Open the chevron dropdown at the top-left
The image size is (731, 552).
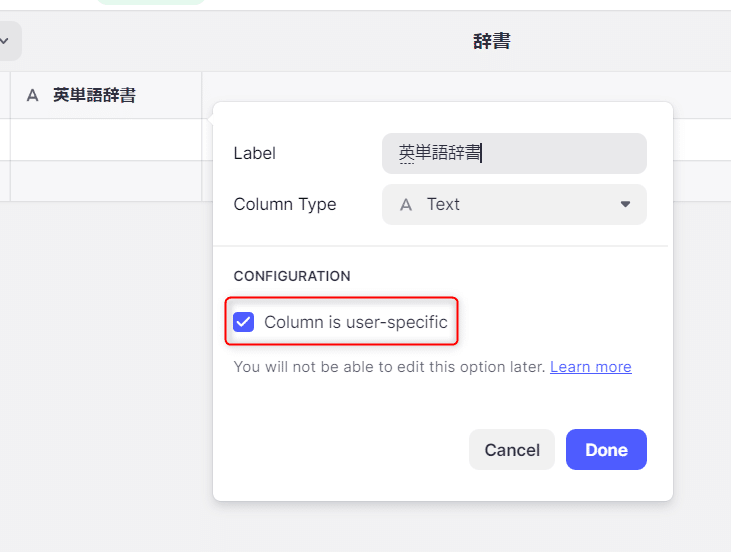click(x=5, y=41)
